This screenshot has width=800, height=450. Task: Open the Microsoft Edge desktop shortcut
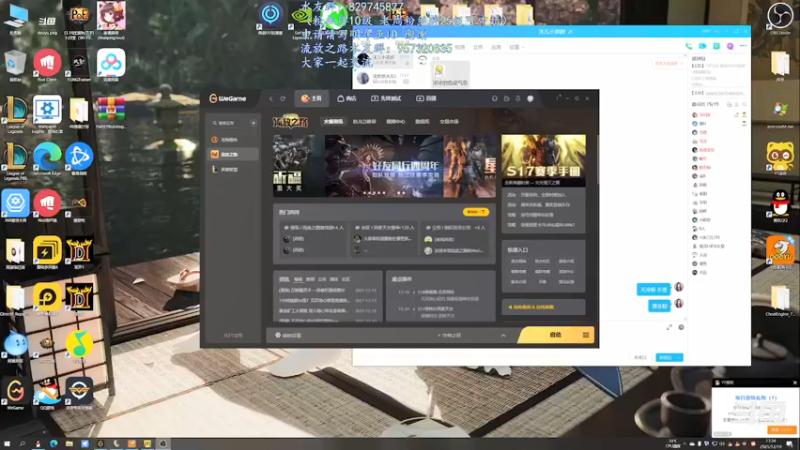point(47,159)
